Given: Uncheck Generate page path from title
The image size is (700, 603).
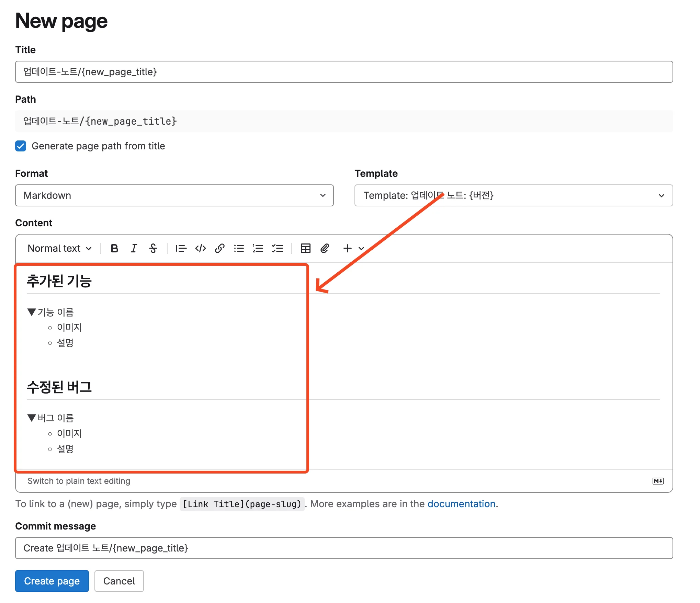Looking at the screenshot, I should point(21,146).
